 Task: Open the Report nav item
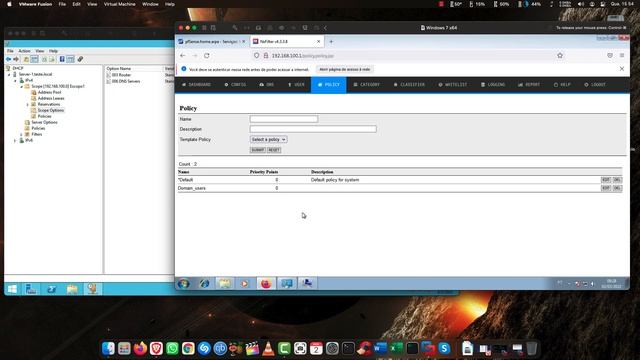click(529, 84)
